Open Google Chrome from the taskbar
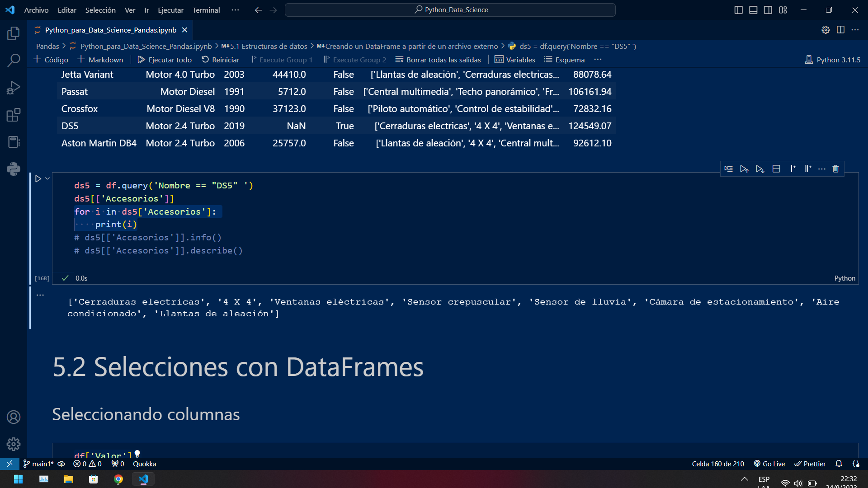 click(x=118, y=479)
